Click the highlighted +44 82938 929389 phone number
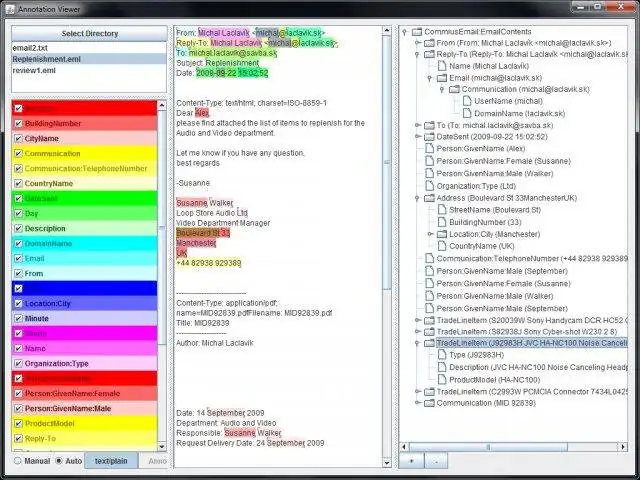This screenshot has width=640, height=480. point(209,263)
